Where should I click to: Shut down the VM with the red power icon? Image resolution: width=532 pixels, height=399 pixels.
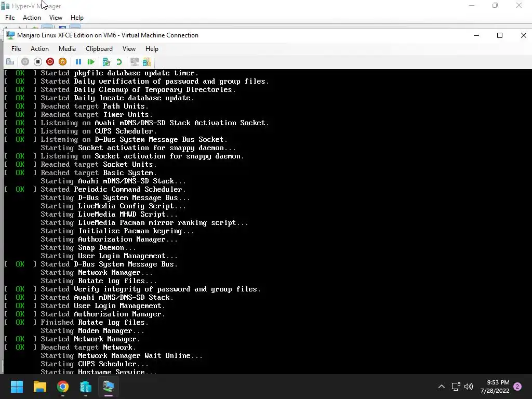50,62
